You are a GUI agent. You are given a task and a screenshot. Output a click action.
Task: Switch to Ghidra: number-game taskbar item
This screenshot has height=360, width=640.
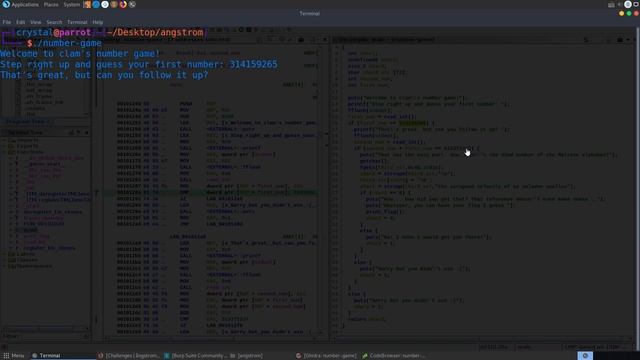click(326, 356)
